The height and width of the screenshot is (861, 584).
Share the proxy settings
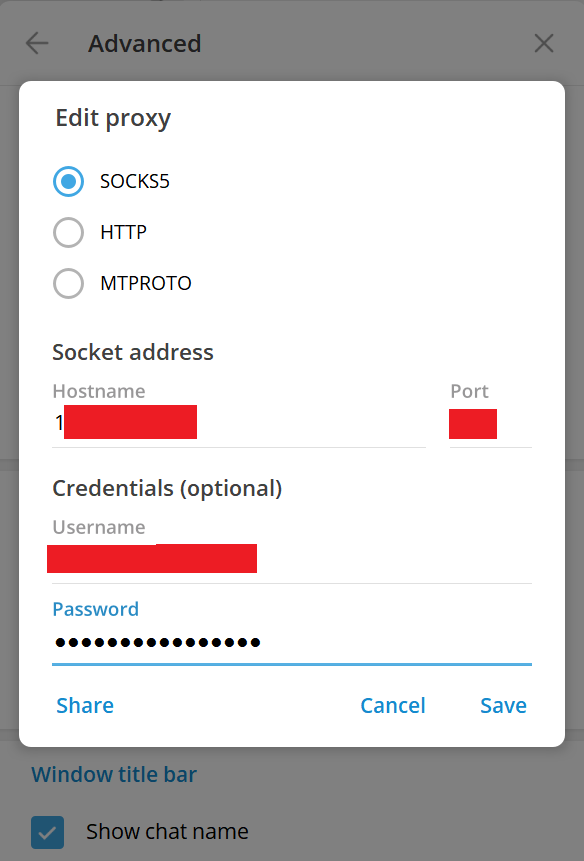[85, 705]
